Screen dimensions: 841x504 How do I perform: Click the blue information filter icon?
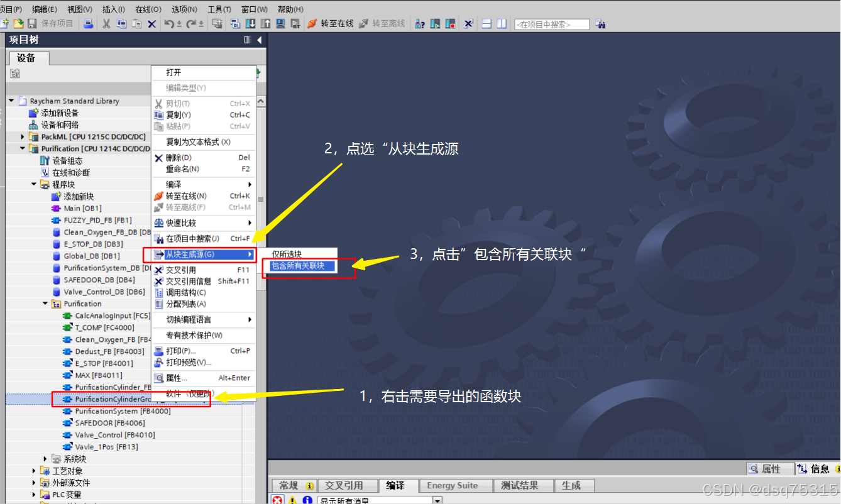tap(307, 500)
